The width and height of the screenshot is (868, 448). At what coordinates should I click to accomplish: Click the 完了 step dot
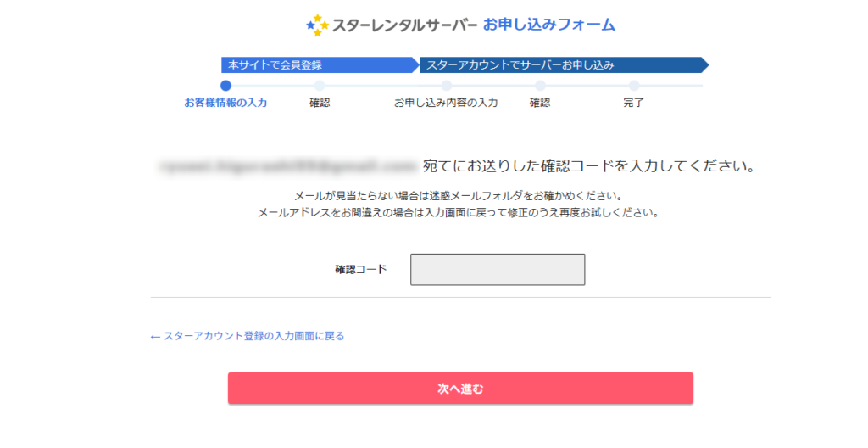(x=634, y=86)
